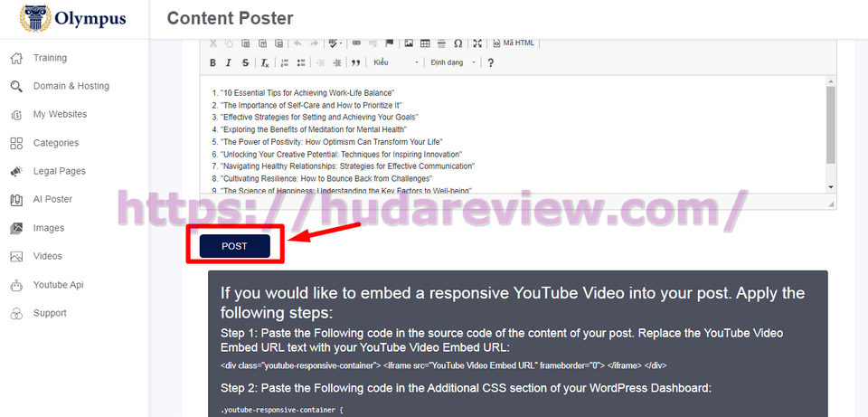868x417 pixels.
Task: Open the spell check dropdown
Action: click(335, 43)
